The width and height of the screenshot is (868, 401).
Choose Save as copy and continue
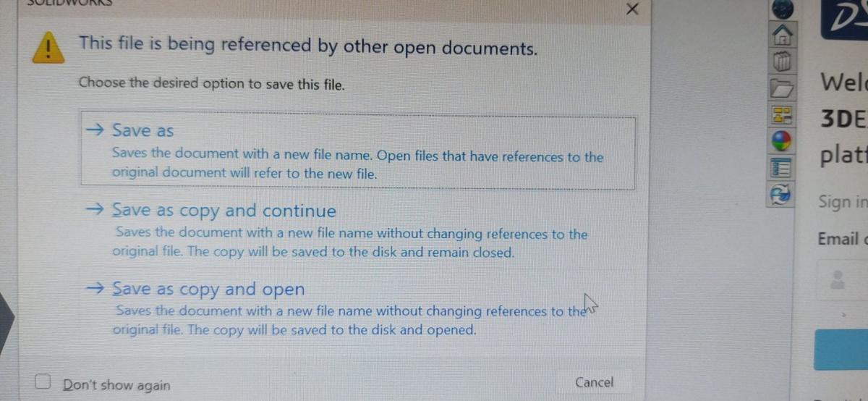coord(224,211)
